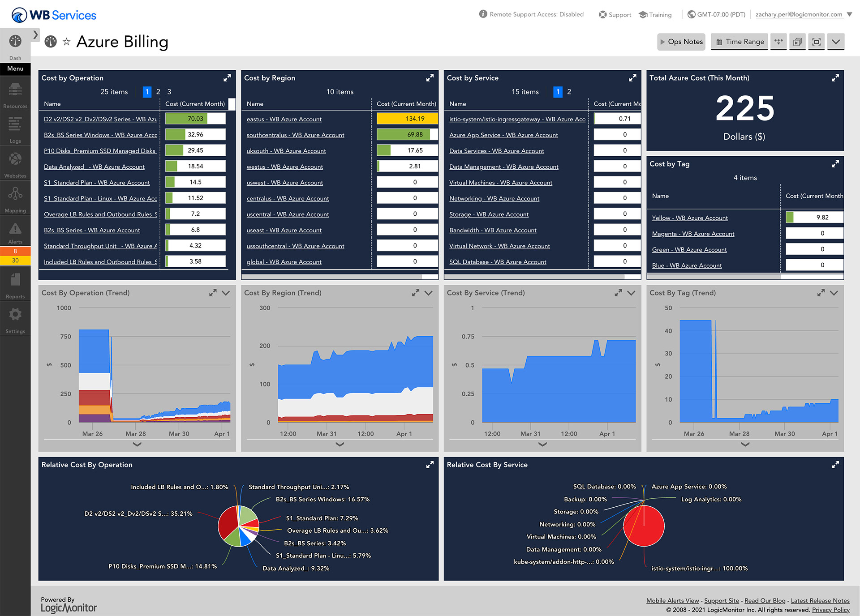Expand the Total Azure Cost widget
The height and width of the screenshot is (616, 860).
[835, 78]
